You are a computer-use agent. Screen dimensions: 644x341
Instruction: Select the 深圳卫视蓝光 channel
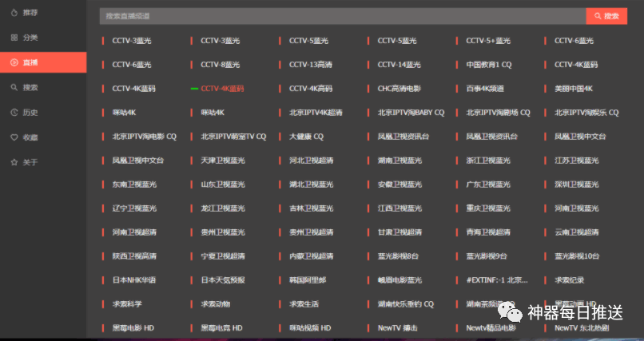pyautogui.click(x=577, y=184)
